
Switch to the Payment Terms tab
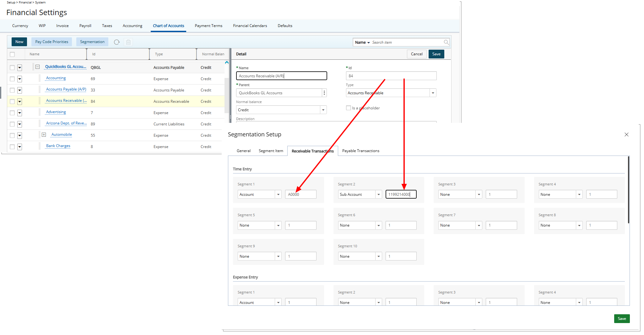(208, 26)
